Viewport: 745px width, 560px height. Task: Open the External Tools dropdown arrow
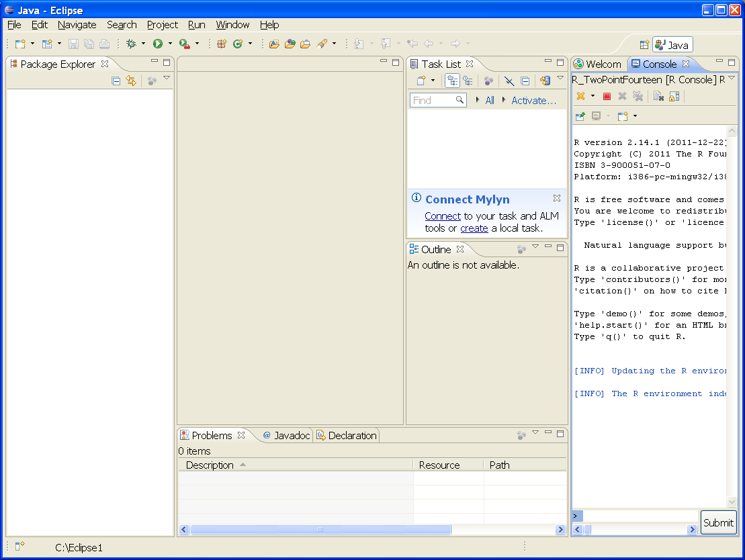197,44
